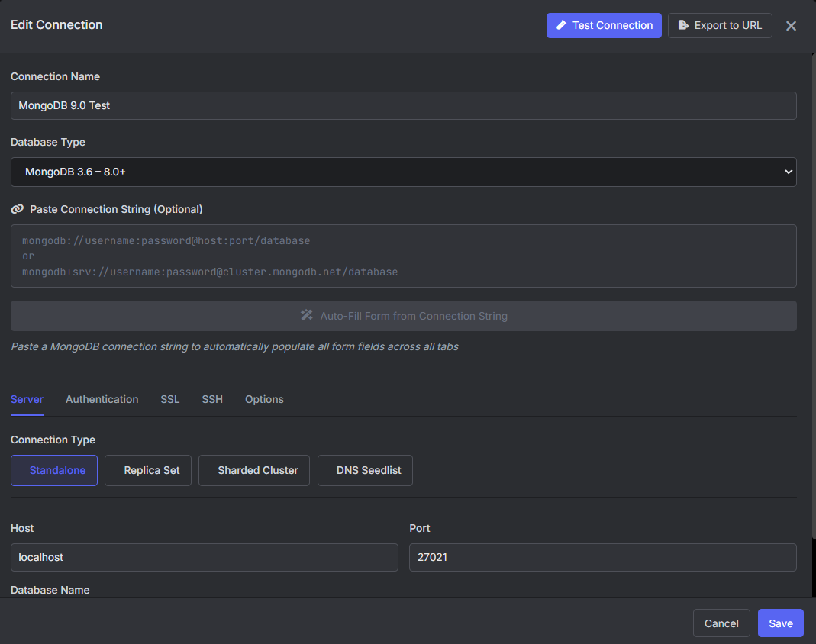Click the Host input field
The width and height of the screenshot is (816, 644).
205,557
